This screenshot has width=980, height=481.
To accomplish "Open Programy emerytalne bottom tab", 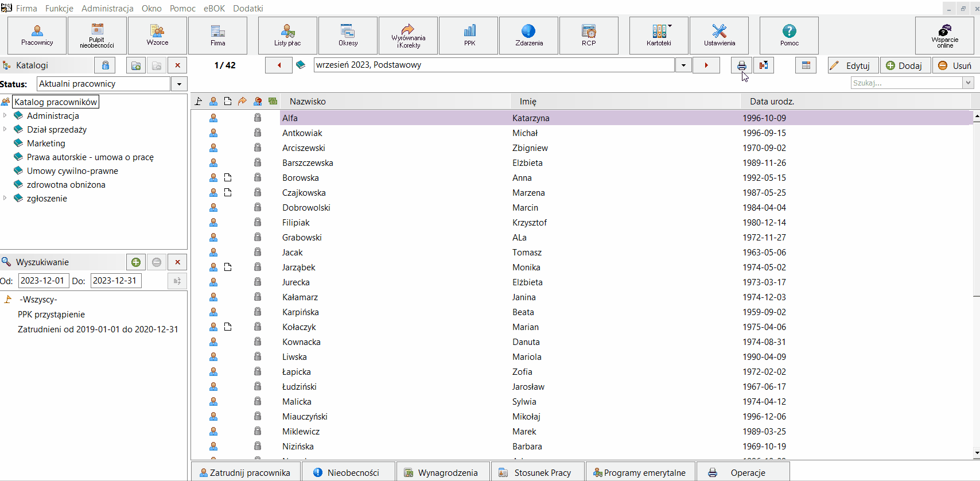I will (640, 472).
